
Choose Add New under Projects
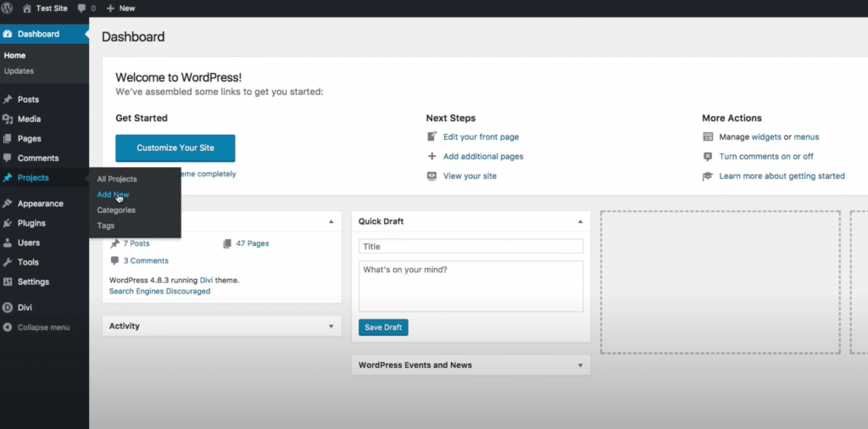(x=113, y=195)
